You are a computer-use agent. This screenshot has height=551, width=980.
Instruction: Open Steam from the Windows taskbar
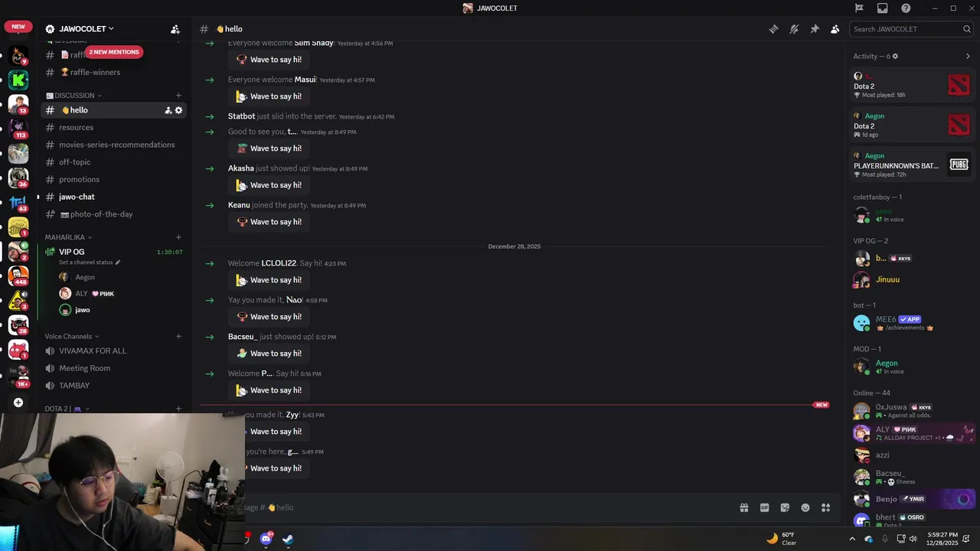pyautogui.click(x=288, y=539)
